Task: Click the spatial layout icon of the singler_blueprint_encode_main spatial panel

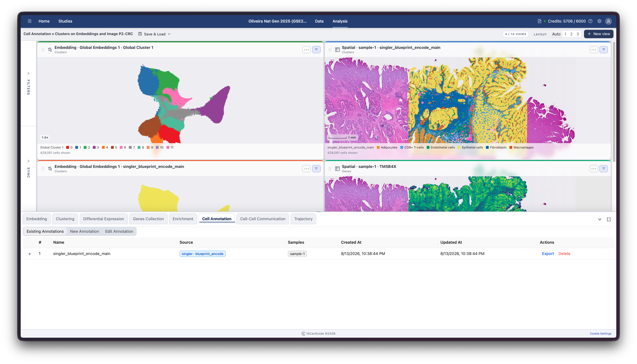Action: click(337, 49)
